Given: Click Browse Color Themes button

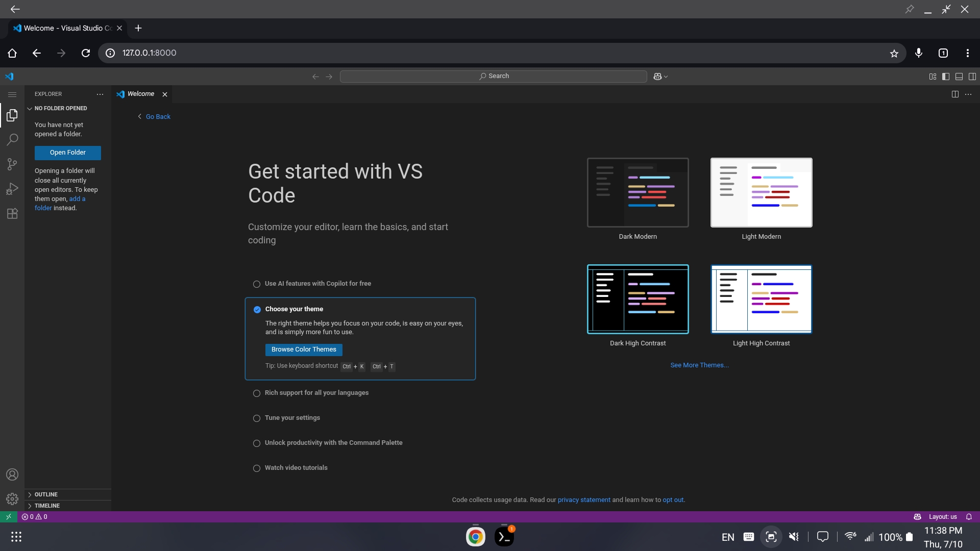Looking at the screenshot, I should [304, 349].
